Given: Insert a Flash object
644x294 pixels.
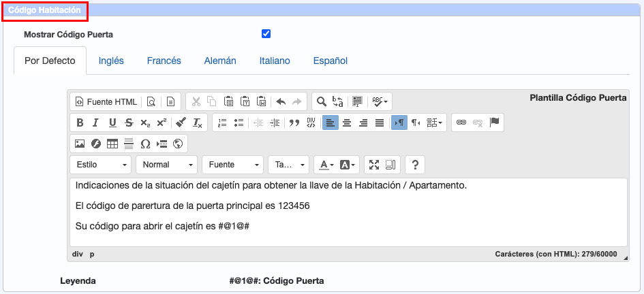Looking at the screenshot, I should click(x=95, y=144).
